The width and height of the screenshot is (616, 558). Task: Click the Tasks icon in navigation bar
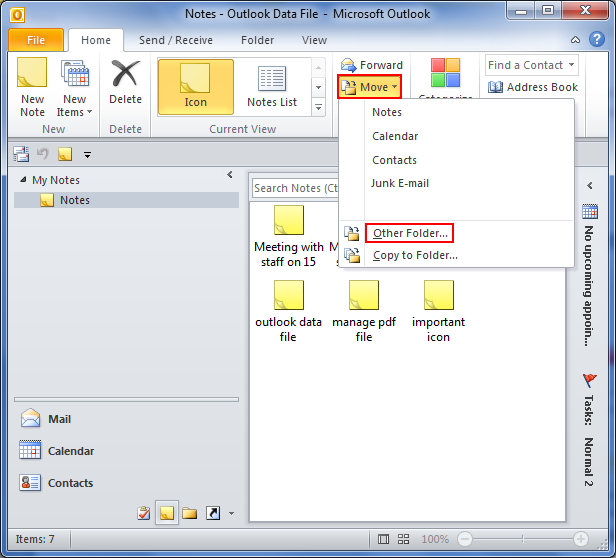coord(144,513)
